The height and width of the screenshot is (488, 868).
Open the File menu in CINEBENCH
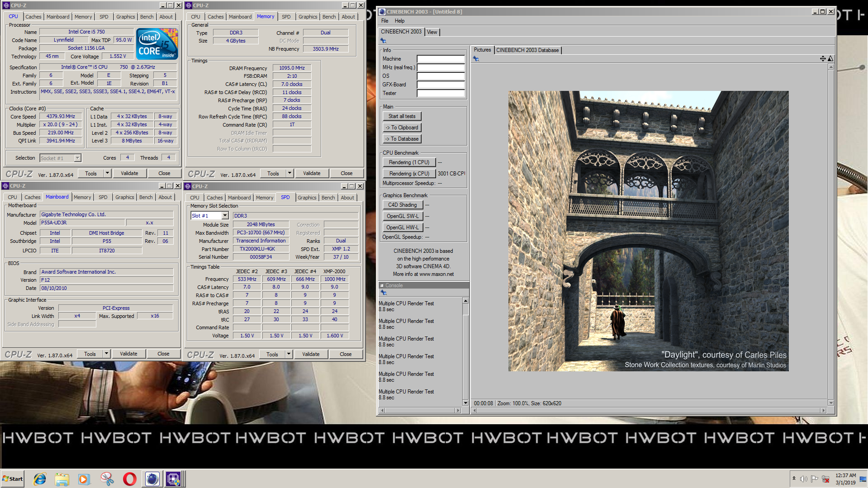[385, 21]
